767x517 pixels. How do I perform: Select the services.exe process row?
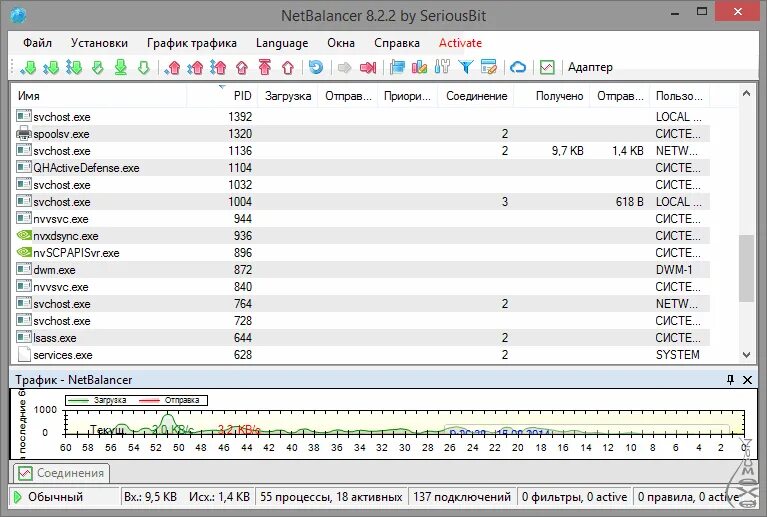click(361, 355)
